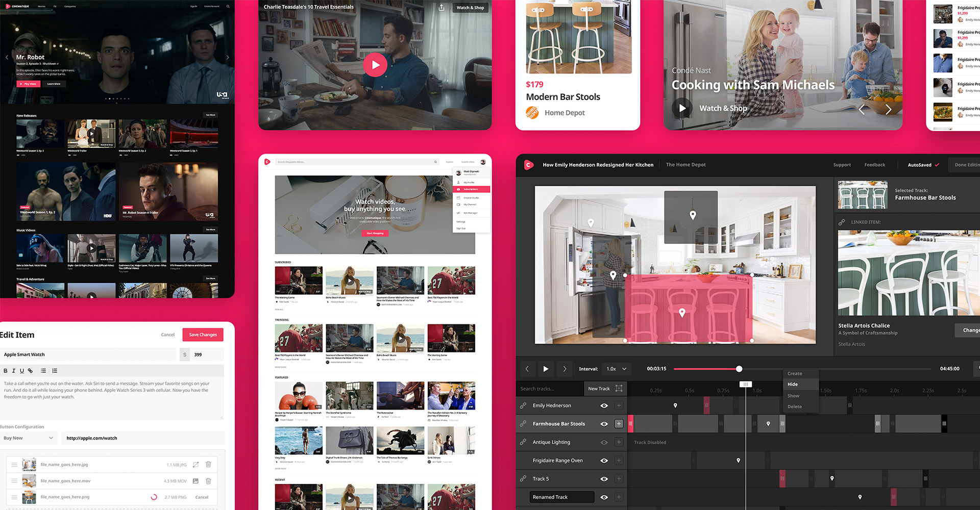Screen dimensions: 980x510
Task: Toggle underline formatting in Edit Item editor
Action: pos(22,371)
